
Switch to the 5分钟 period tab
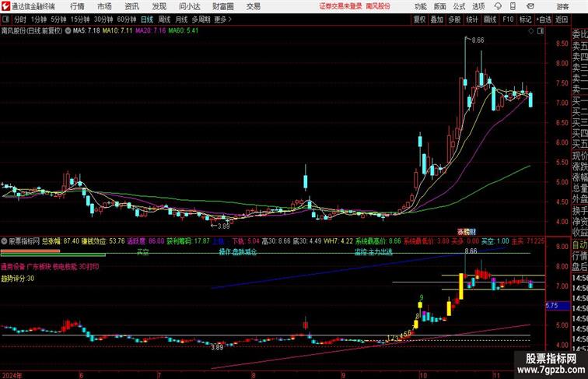pos(58,19)
